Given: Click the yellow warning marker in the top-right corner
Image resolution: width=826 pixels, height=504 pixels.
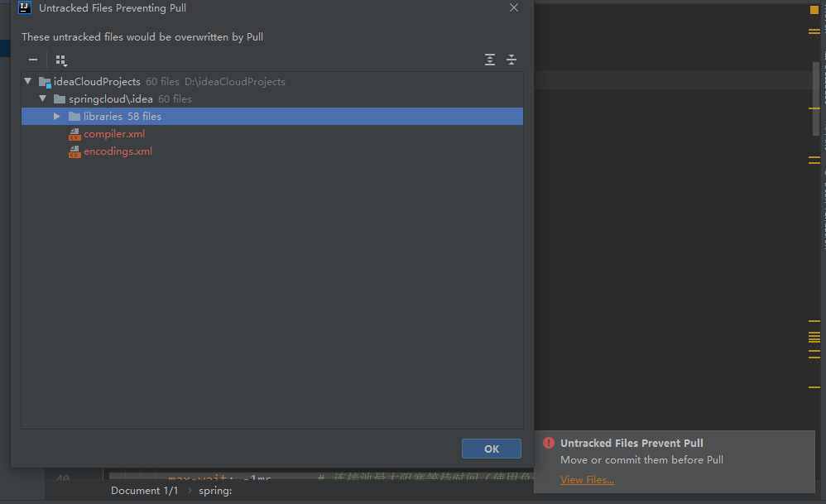Looking at the screenshot, I should [814, 10].
